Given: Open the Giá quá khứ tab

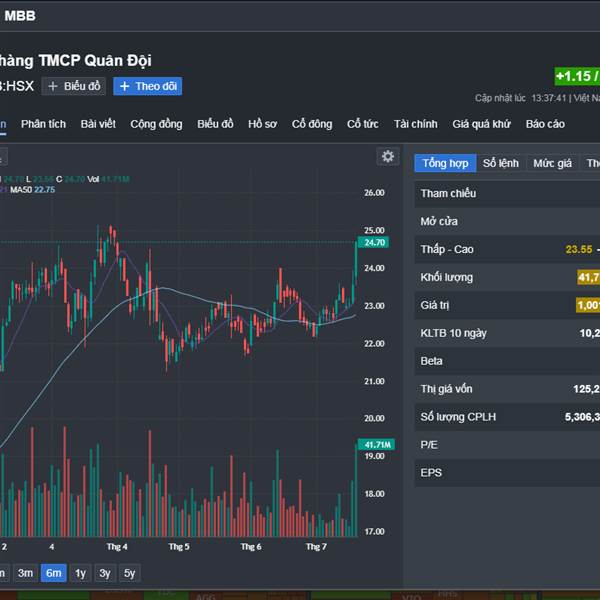Looking at the screenshot, I should click(x=481, y=124).
